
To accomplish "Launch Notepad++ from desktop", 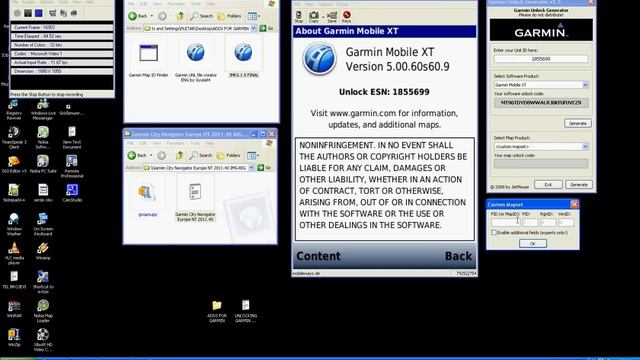I will [14, 193].
